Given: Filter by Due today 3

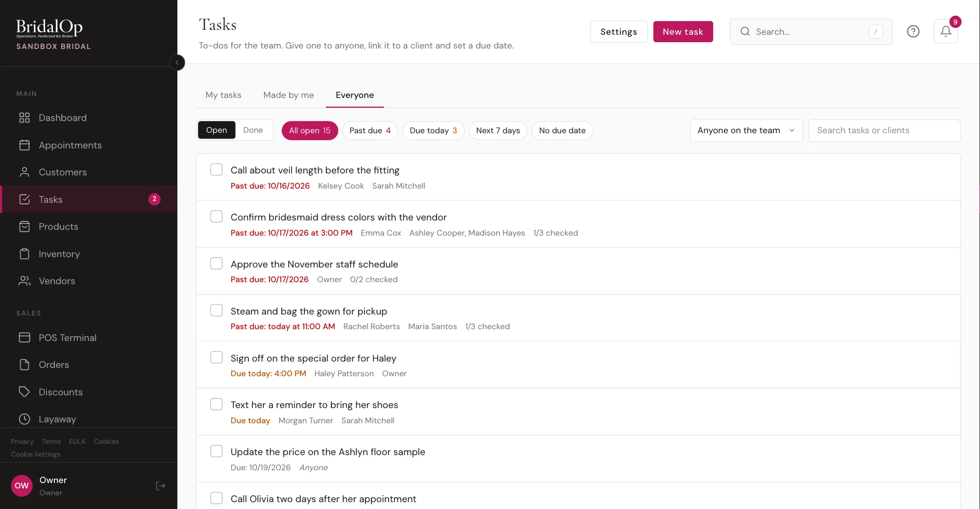Looking at the screenshot, I should [433, 130].
